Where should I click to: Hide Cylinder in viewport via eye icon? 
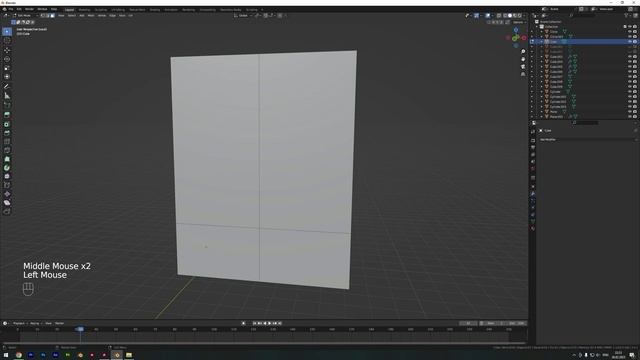point(630,91)
